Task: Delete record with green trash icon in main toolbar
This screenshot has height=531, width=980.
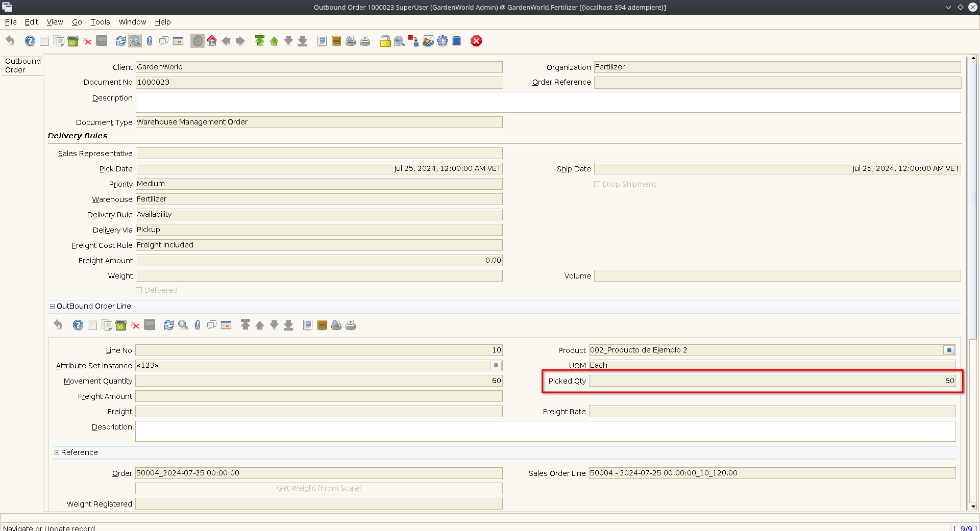Action: [x=73, y=41]
